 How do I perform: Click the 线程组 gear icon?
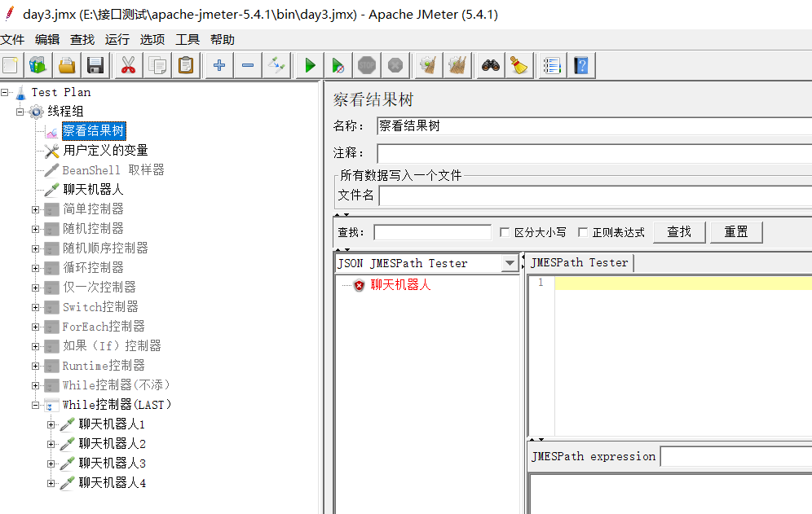[x=36, y=112]
